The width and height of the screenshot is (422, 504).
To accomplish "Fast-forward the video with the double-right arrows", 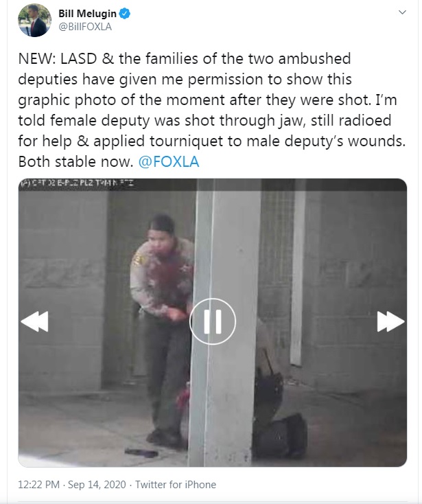I will click(x=390, y=321).
